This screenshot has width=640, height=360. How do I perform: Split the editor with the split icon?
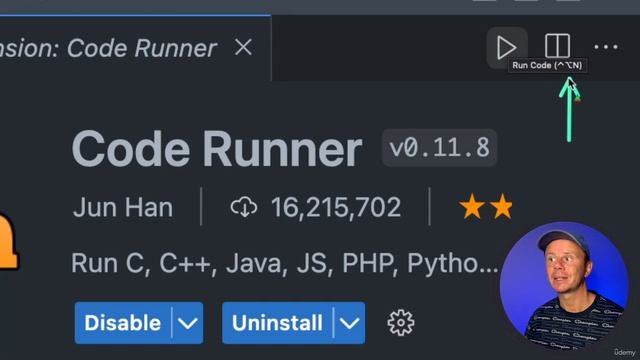pos(557,46)
